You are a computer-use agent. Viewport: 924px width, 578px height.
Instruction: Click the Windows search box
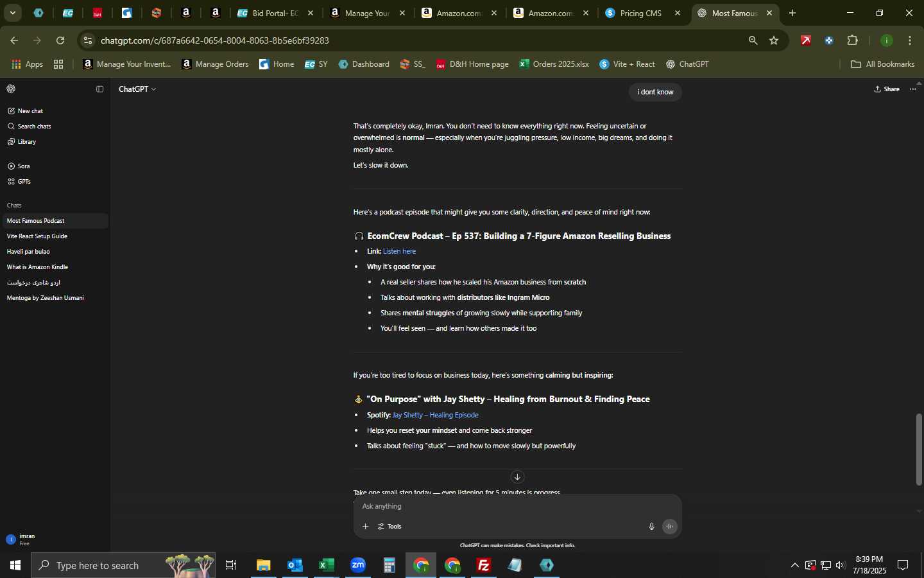[x=123, y=565]
